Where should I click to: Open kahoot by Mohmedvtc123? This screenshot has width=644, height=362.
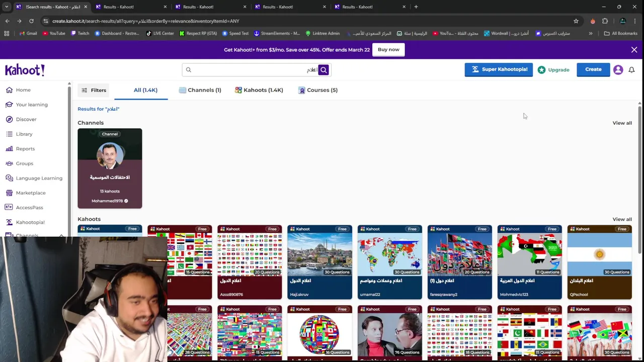[529, 262]
